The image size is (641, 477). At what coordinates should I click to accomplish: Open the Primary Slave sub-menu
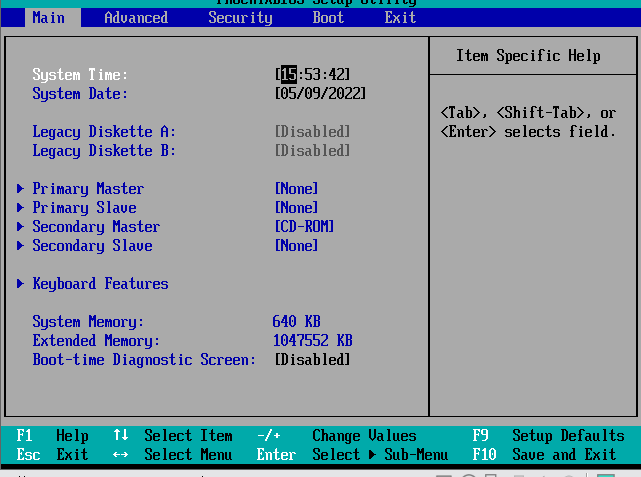click(84, 208)
